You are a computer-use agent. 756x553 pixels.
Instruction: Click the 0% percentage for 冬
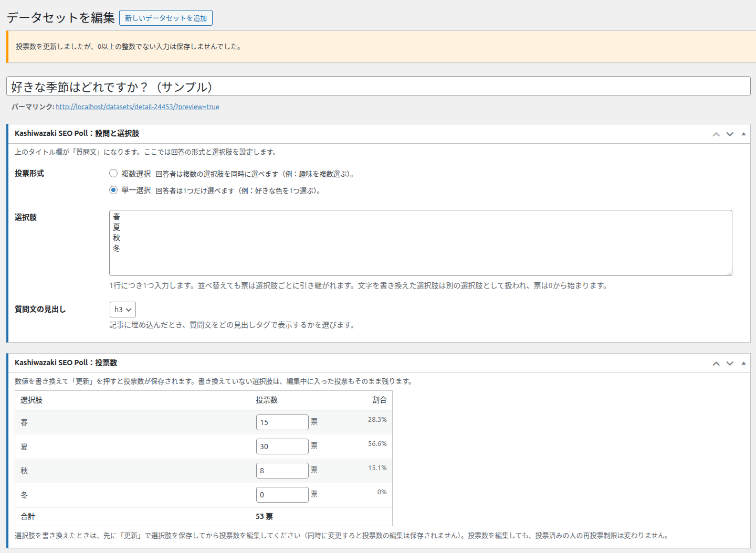382,492
